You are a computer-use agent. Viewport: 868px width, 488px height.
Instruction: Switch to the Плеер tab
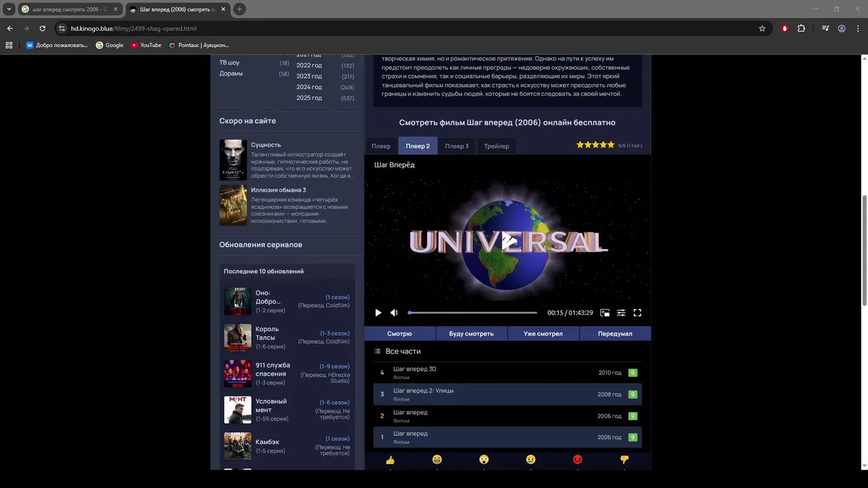click(381, 146)
